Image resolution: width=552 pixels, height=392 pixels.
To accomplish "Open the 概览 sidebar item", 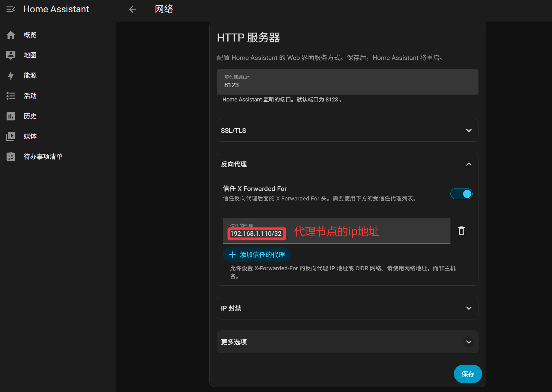I will coord(58,35).
